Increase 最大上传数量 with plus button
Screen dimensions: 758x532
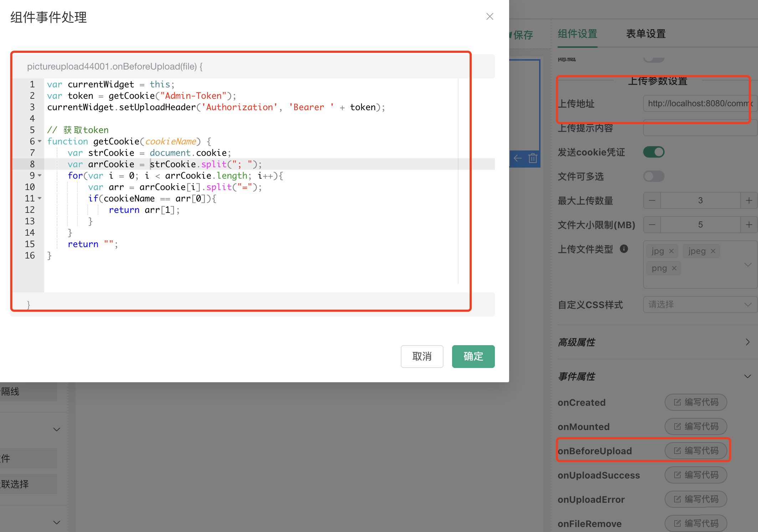pyautogui.click(x=749, y=200)
